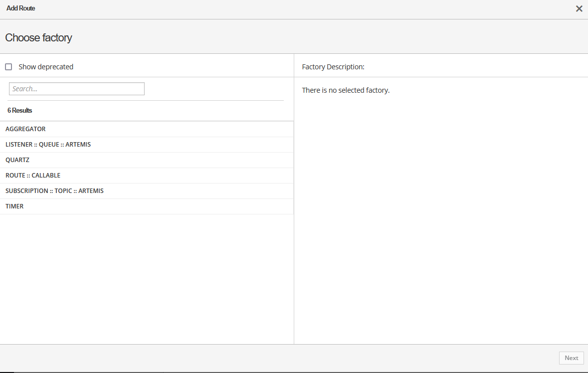Viewport: 588px width, 373px height.
Task: Select the TIMER factory
Action: click(14, 206)
